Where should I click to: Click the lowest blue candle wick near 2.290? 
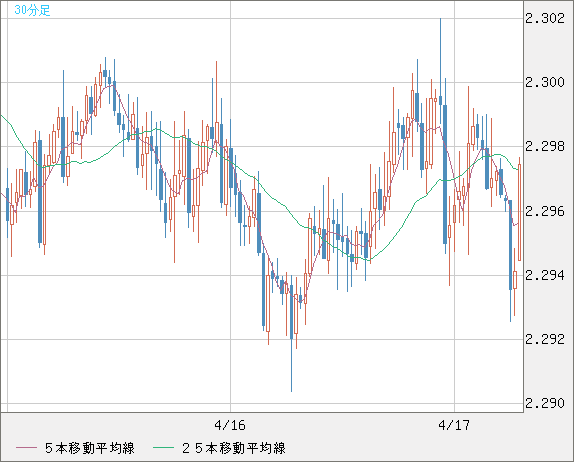point(291,365)
